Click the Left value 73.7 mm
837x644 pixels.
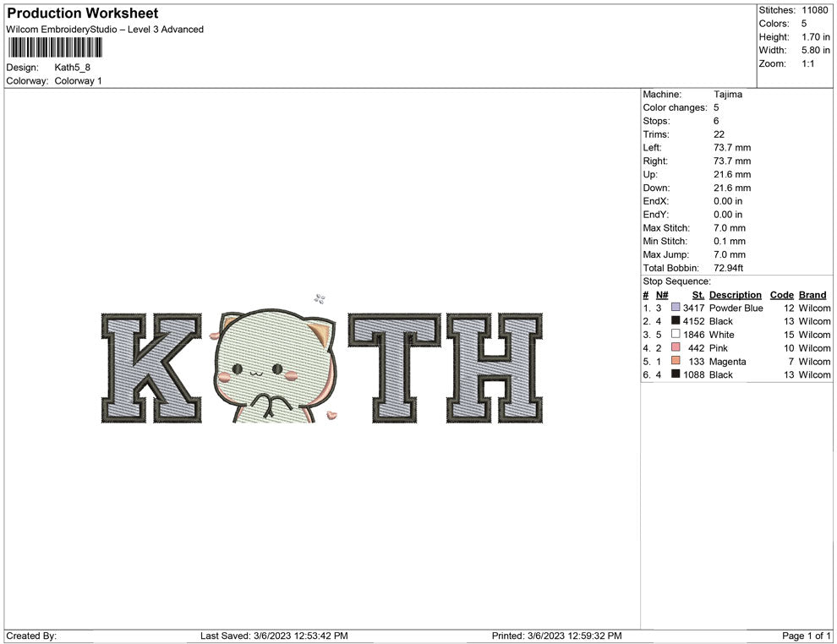tap(732, 147)
